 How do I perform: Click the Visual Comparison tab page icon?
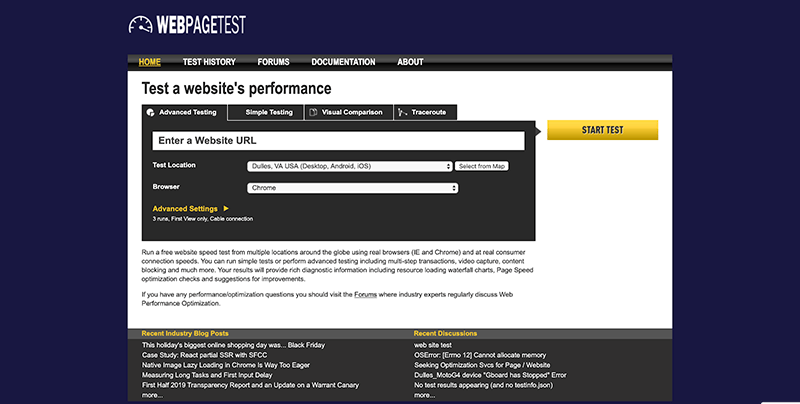[x=313, y=112]
